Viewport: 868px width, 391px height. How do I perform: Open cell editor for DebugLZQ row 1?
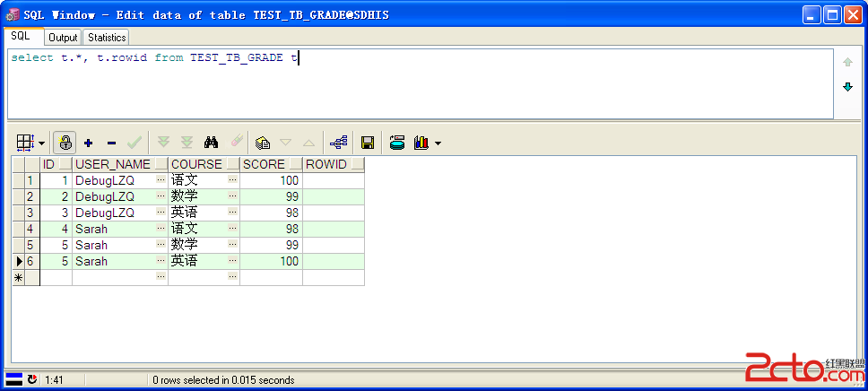(161, 180)
